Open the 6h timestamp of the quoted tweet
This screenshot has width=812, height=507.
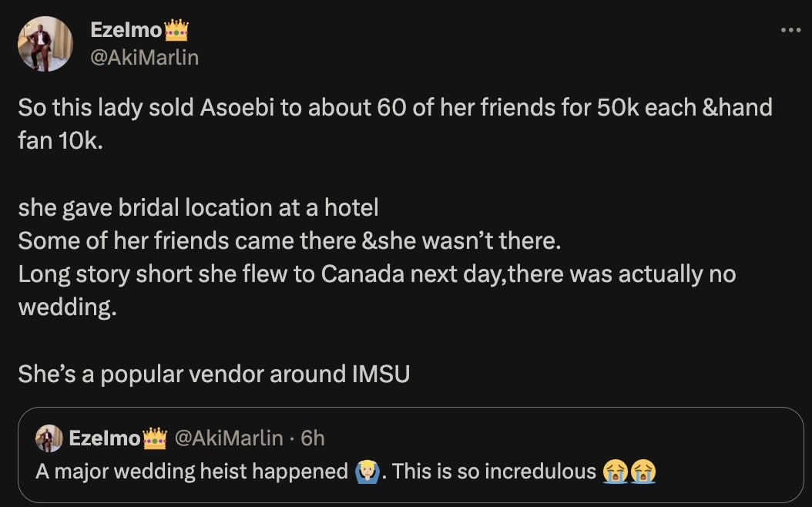312,438
